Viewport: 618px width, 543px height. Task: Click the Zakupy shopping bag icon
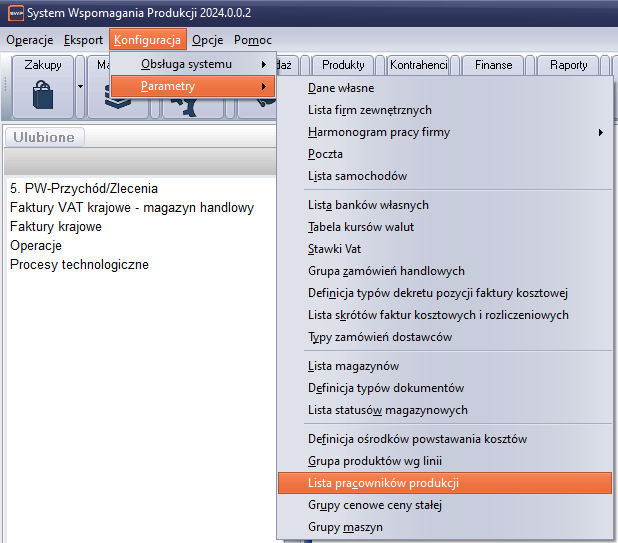[42, 99]
